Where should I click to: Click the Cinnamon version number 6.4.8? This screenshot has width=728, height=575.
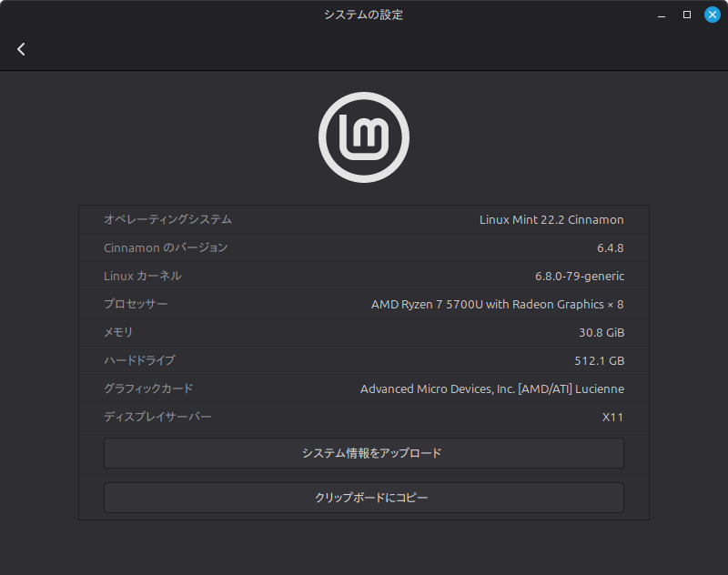pos(610,247)
